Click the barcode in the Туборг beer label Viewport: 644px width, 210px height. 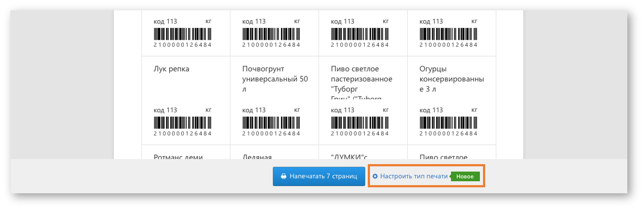click(360, 123)
